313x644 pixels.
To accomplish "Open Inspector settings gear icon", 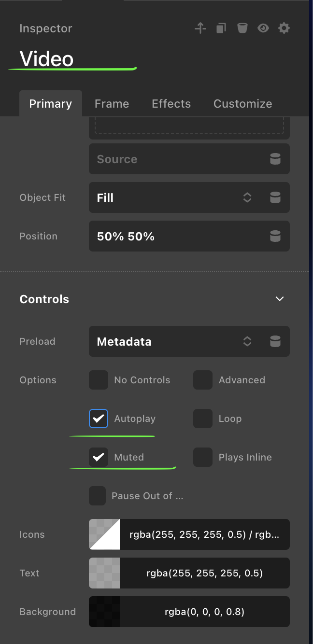I will click(284, 28).
